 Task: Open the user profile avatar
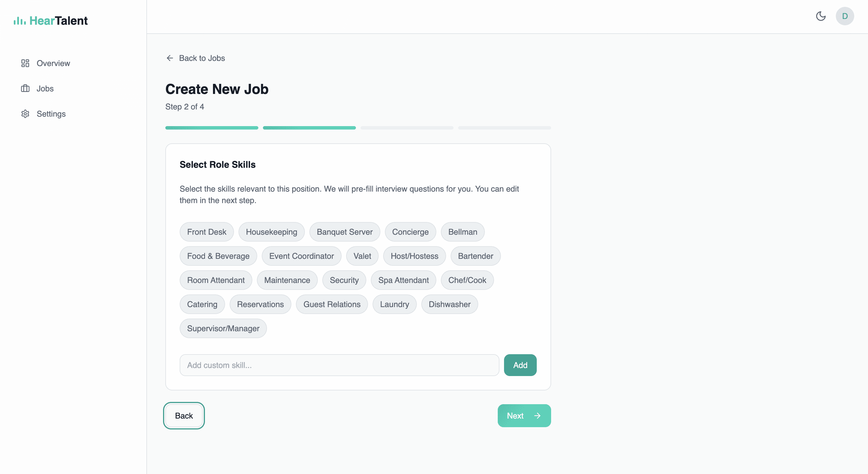tap(845, 16)
